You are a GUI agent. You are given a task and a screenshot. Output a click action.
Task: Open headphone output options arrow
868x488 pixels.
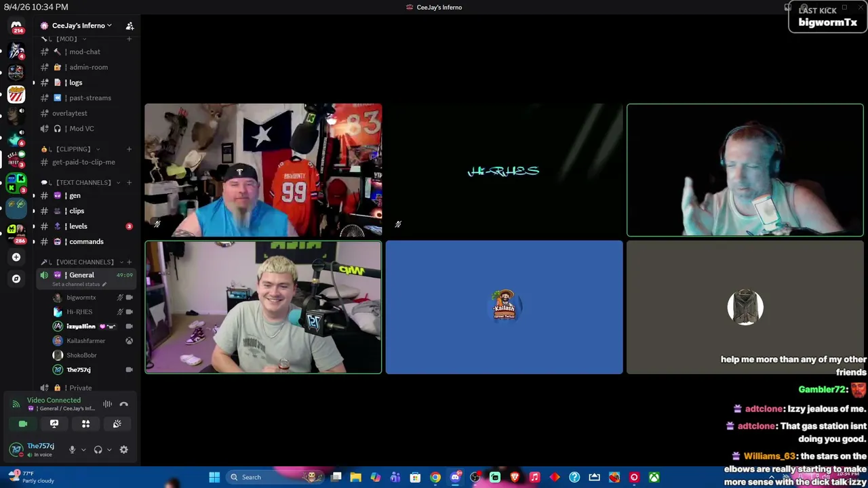[x=109, y=449]
